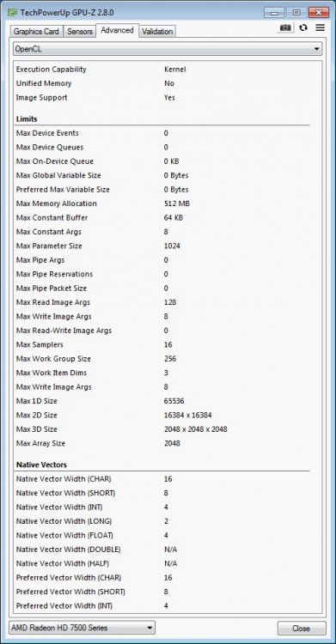Click the Limits section header
Image resolution: width=336 pixels, height=644 pixels.
click(27, 119)
